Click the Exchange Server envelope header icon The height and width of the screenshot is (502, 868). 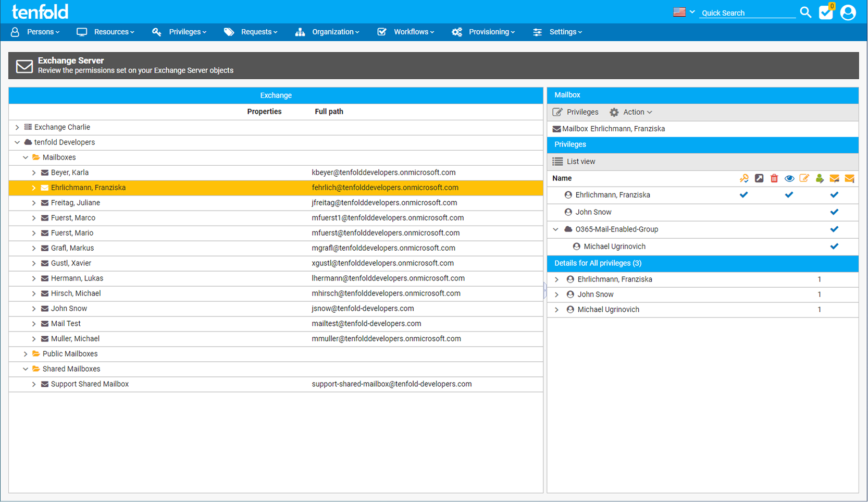(x=24, y=66)
